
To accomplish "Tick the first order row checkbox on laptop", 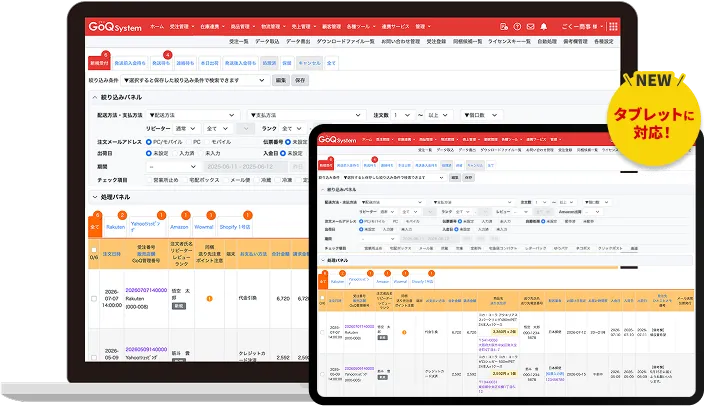I will [x=95, y=298].
